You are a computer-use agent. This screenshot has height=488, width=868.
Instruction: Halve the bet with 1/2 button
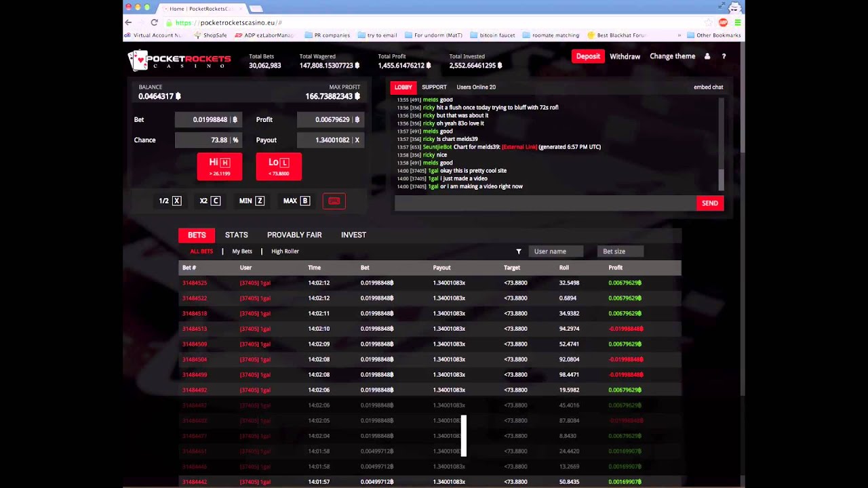[170, 201]
